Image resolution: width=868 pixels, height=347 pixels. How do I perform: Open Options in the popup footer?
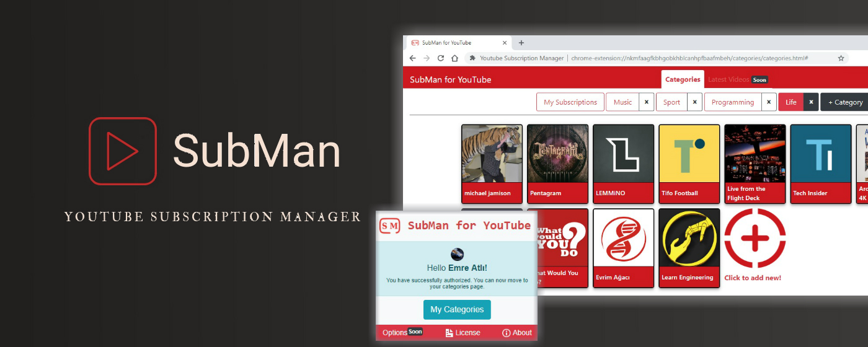(x=395, y=333)
